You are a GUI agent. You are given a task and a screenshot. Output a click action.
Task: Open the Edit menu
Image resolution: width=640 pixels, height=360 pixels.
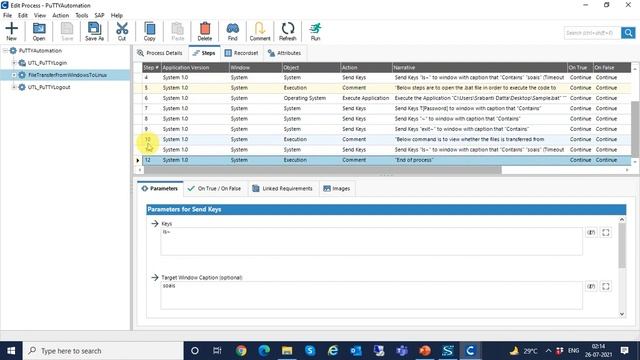[x=23, y=15]
